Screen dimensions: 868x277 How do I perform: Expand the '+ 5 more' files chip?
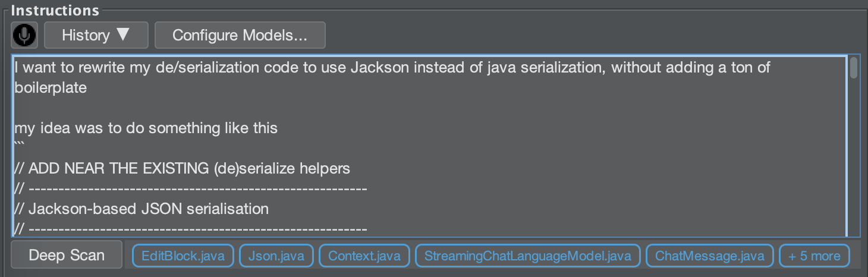(x=814, y=256)
